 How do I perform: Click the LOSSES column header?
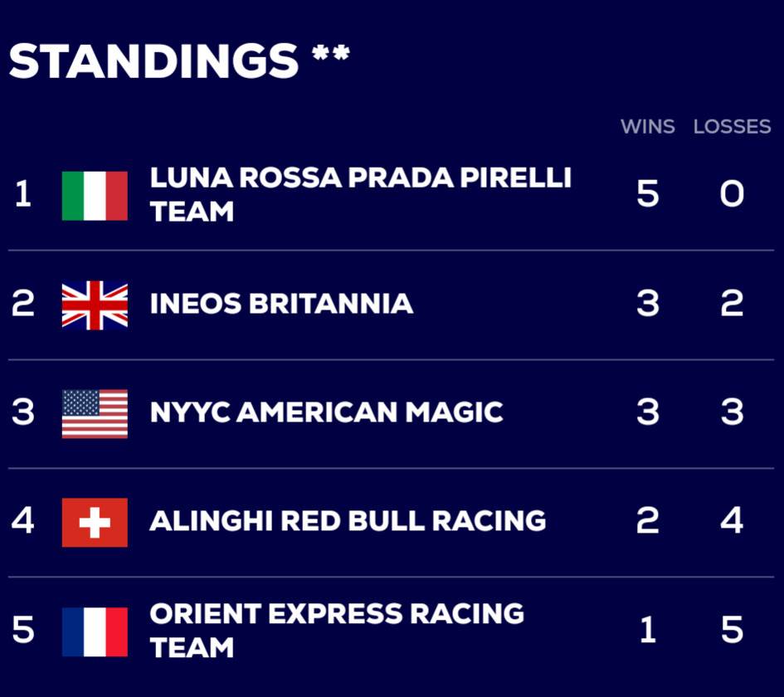[732, 127]
